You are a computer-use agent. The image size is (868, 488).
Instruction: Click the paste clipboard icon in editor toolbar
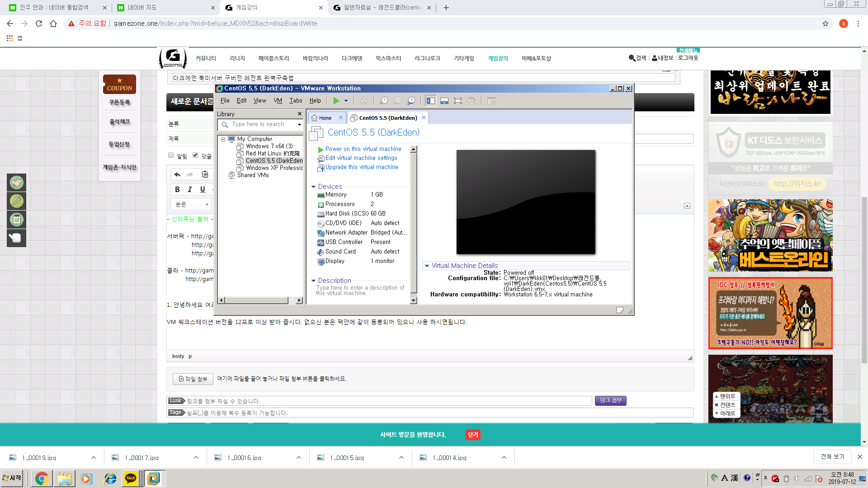[x=205, y=174]
